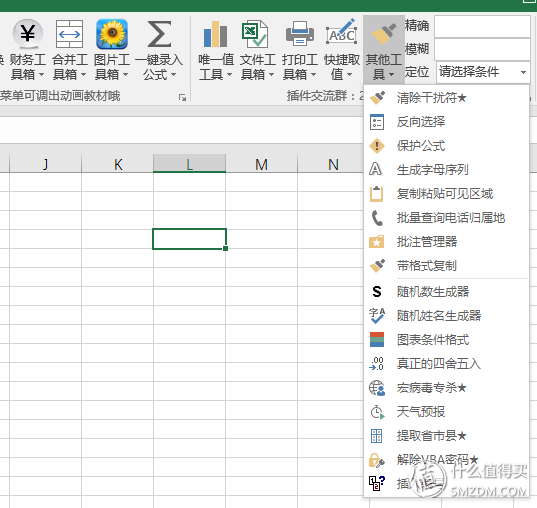Image resolution: width=537 pixels, height=508 pixels.
Task: Expand the 一键录入公式 dropdown arrow
Action: click(x=173, y=74)
